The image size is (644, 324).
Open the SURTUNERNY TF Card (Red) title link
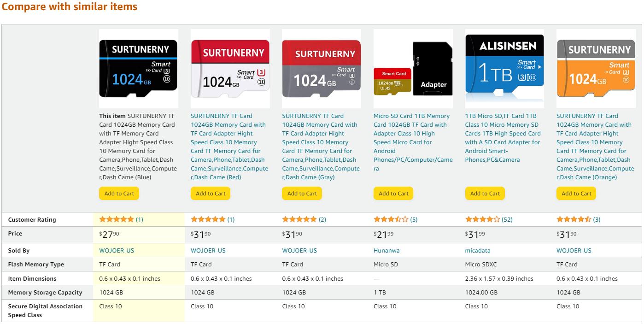[x=229, y=147]
